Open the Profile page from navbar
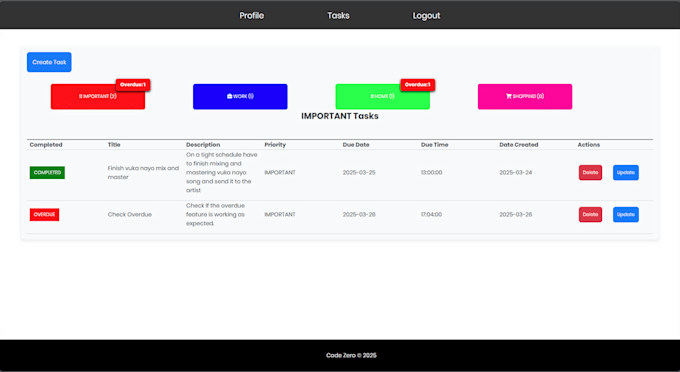 tap(252, 16)
